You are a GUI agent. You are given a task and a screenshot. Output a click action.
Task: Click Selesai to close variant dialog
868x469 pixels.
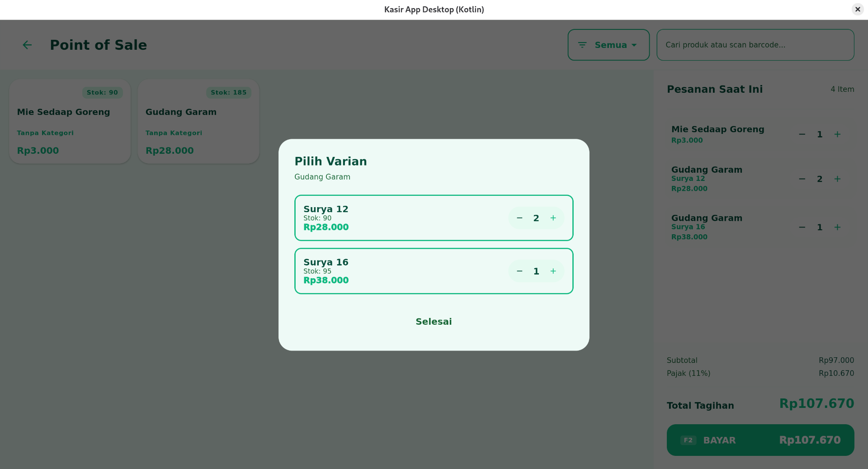[434, 322]
